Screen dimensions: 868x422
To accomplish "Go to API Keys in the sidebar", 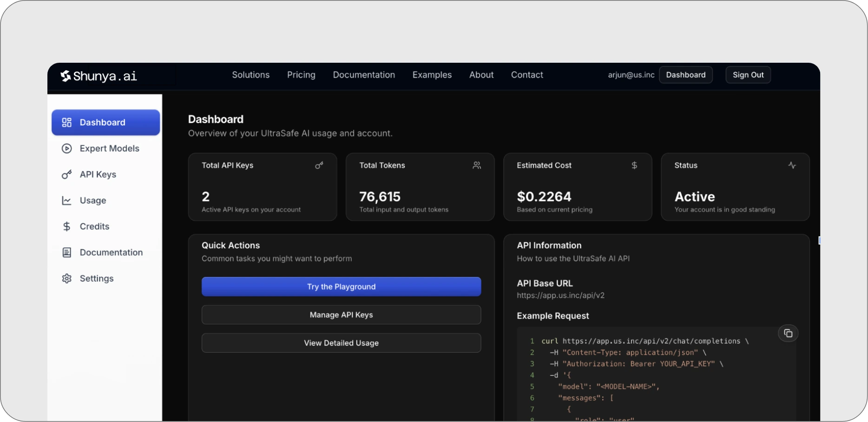I will [106, 174].
